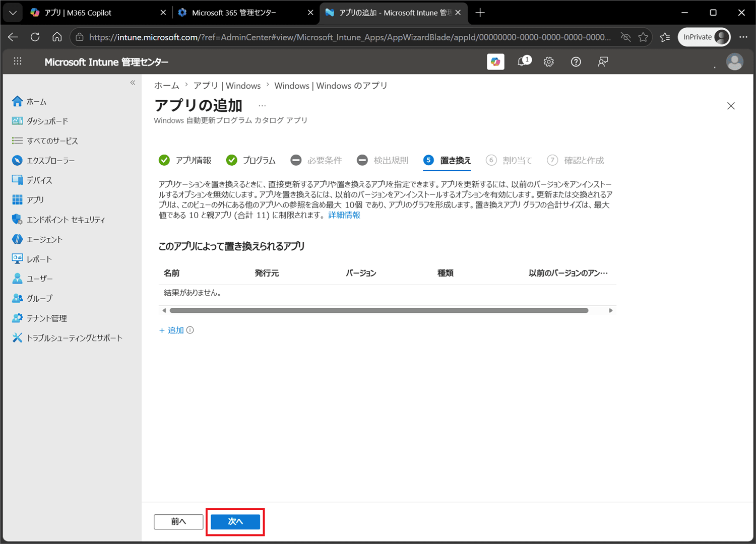This screenshot has height=544, width=756.
Task: Select the 必要条件 wizard step
Action: [317, 160]
